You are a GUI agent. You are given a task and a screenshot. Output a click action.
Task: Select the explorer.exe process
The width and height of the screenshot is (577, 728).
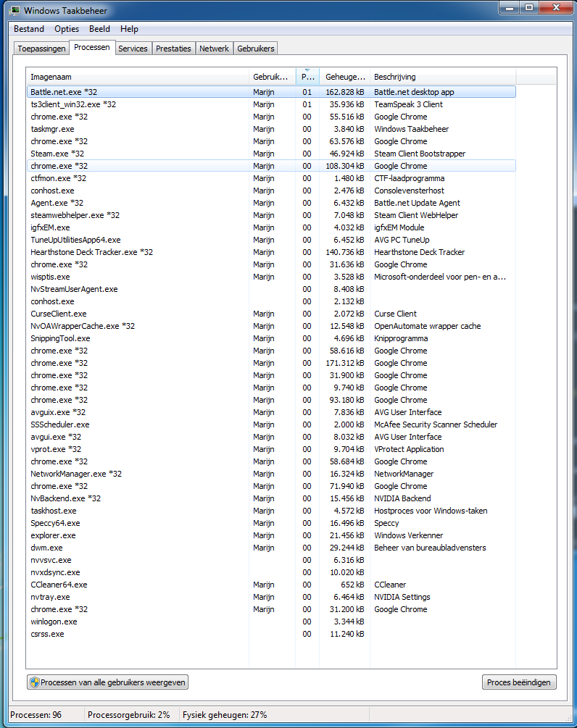(x=271, y=535)
